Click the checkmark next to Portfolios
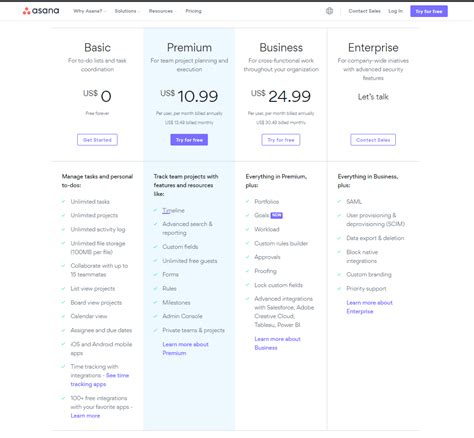This screenshot has height=438, width=474. click(247, 201)
